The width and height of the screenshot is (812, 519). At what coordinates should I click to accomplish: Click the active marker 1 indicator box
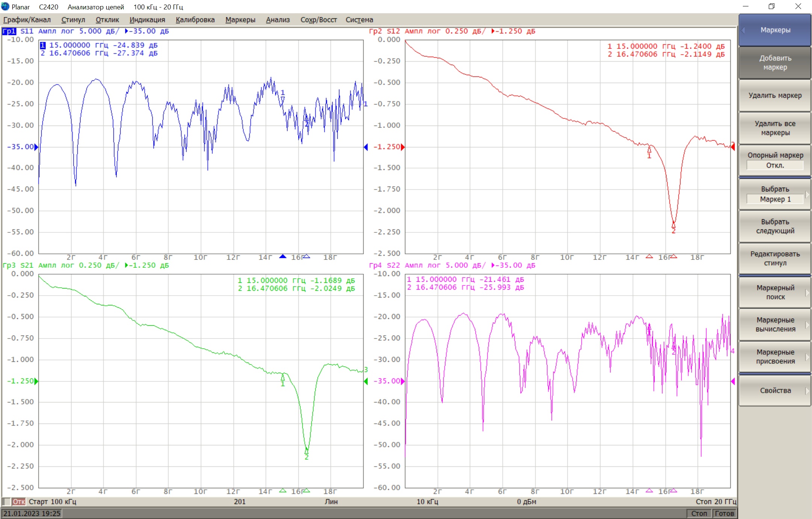click(43, 46)
